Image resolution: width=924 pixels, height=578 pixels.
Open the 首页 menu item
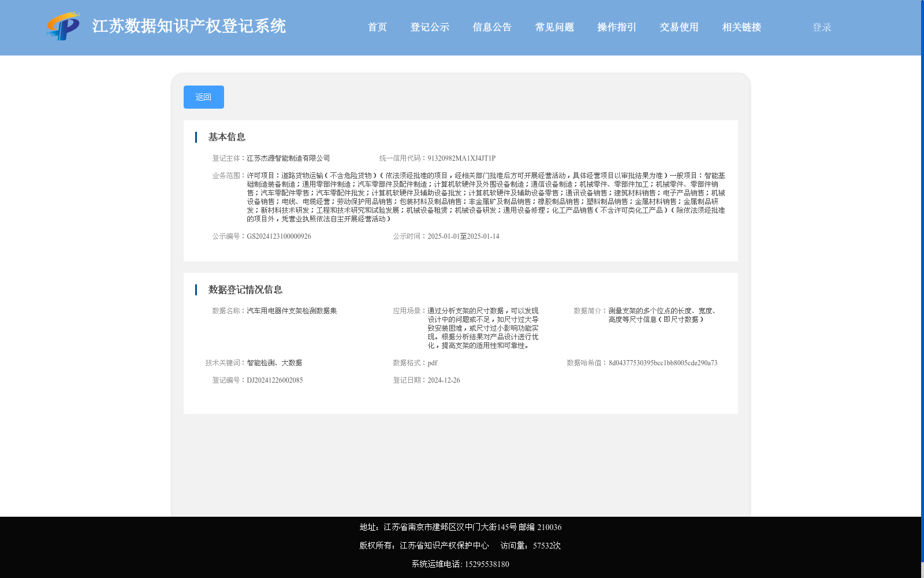point(377,27)
